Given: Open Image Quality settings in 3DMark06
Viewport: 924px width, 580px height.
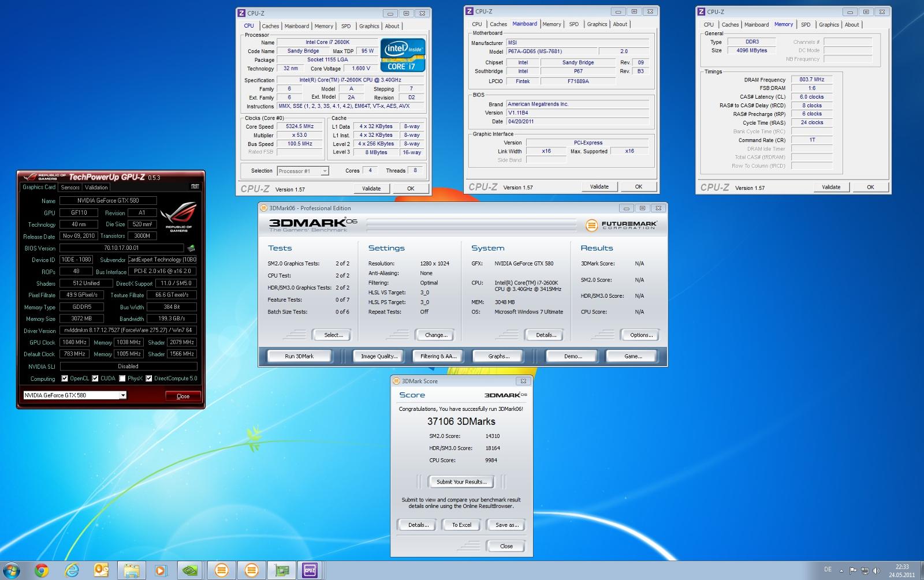Looking at the screenshot, I should click(x=379, y=356).
